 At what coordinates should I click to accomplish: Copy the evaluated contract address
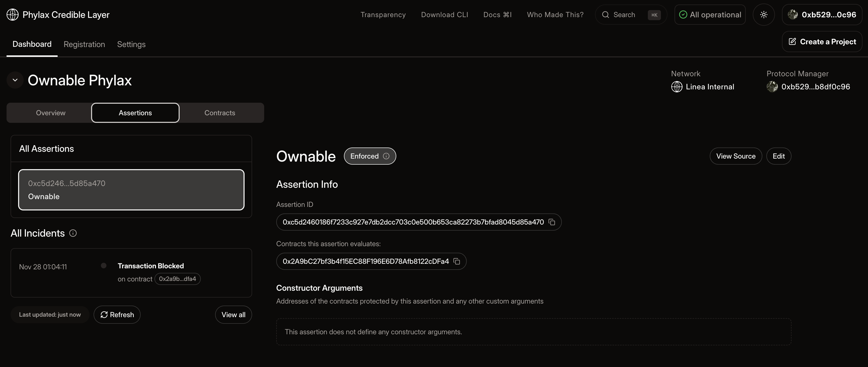coord(457,261)
